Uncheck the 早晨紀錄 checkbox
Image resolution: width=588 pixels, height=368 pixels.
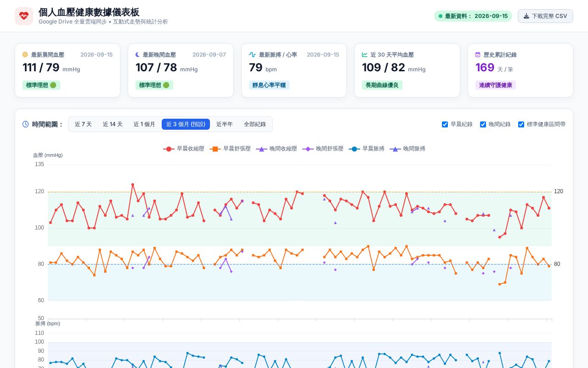point(445,124)
